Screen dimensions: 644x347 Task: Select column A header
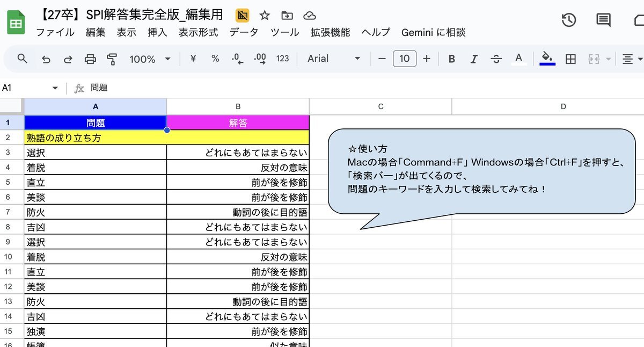pos(96,106)
